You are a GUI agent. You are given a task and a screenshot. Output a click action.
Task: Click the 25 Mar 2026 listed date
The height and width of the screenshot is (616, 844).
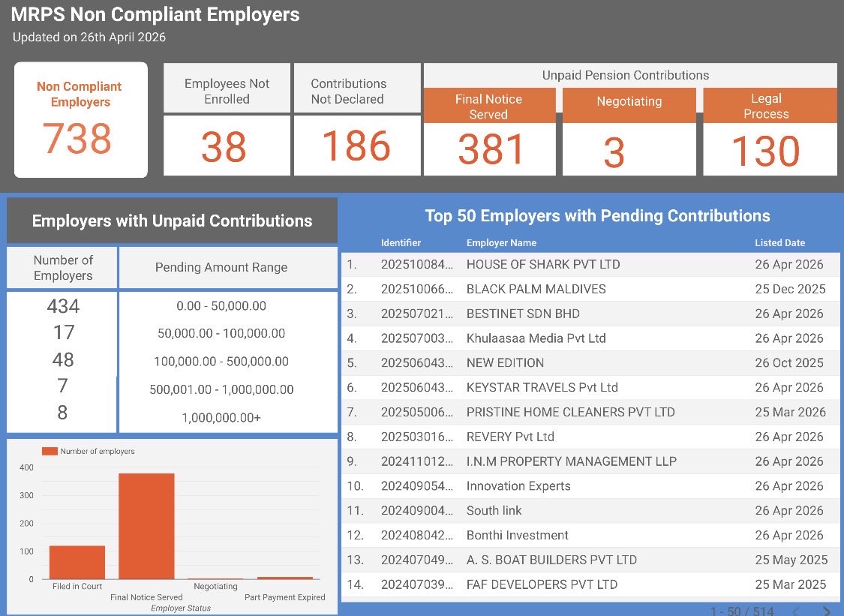coord(790,413)
